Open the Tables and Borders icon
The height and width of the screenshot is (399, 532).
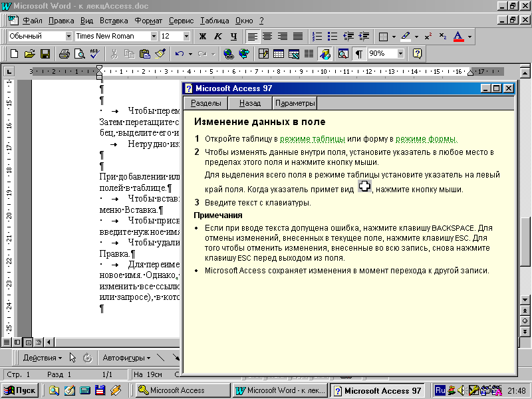[263, 54]
